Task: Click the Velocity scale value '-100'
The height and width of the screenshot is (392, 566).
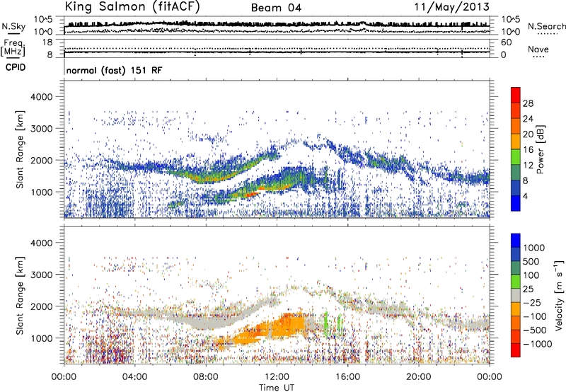Action: click(535, 316)
